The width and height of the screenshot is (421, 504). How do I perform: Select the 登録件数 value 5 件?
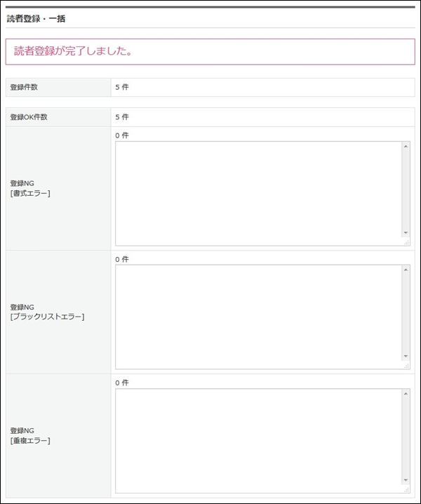click(x=122, y=87)
